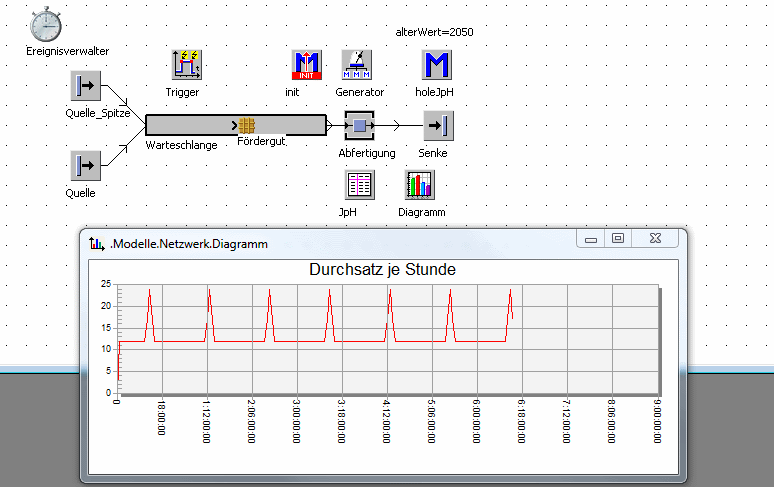Click the Fördergut part on the conveyor
This screenshot has height=487, width=774.
(247, 125)
